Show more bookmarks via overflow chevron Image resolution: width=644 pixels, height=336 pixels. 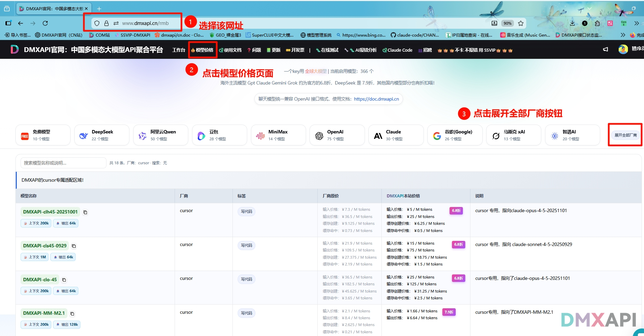pyautogui.click(x=623, y=35)
